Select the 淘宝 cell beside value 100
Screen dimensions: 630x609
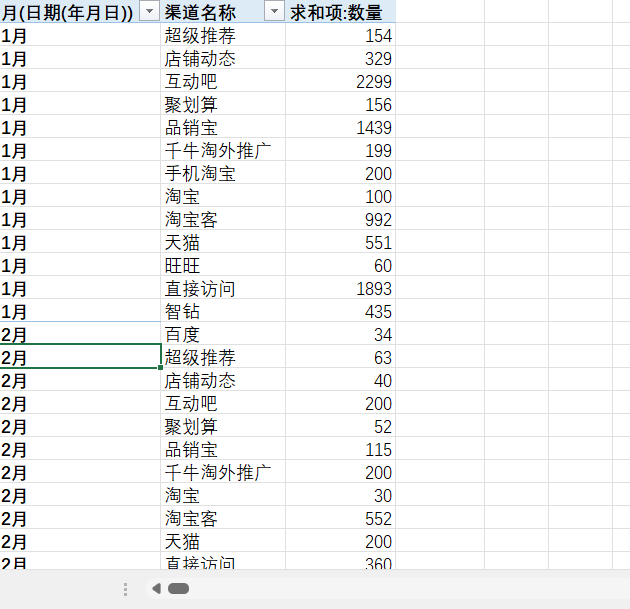(223, 196)
